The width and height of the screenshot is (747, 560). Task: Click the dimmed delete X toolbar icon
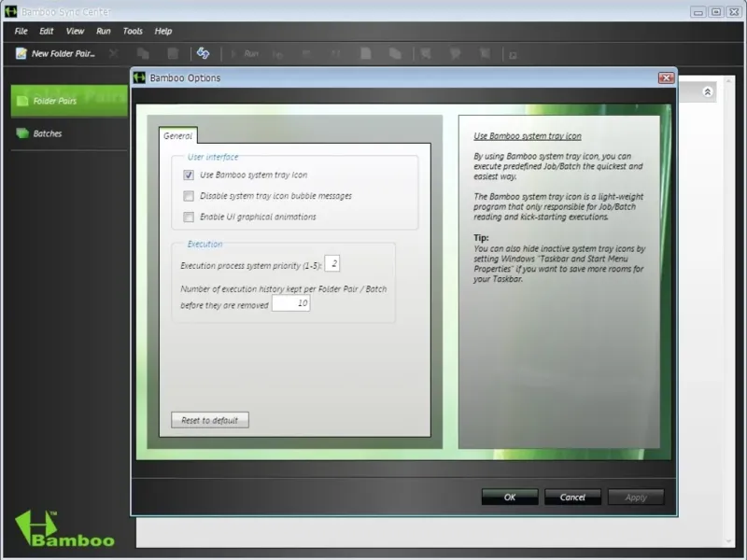tap(113, 53)
